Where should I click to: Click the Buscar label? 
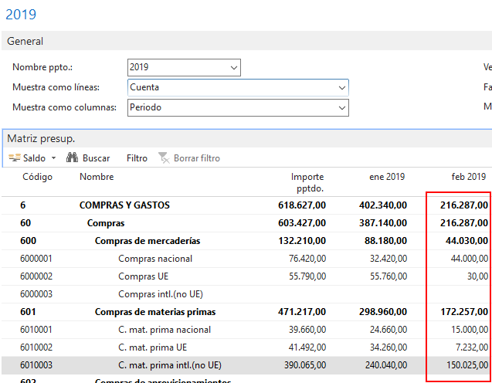96,158
